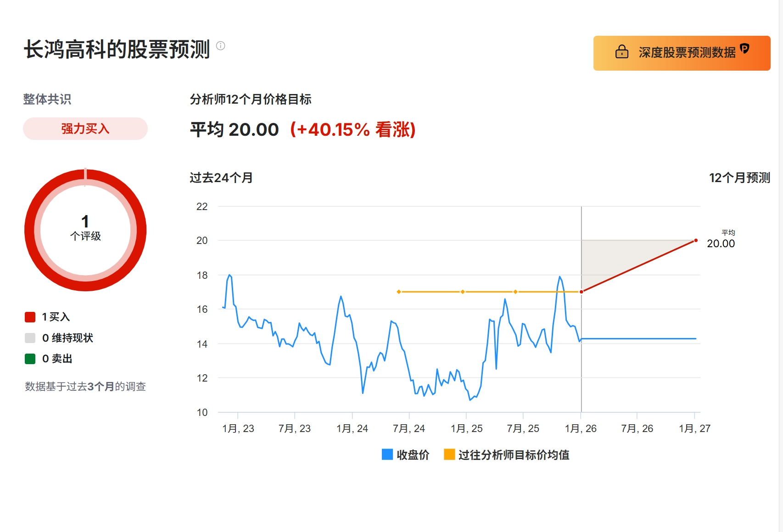Click text '0 维持现状'

[x=67, y=338]
